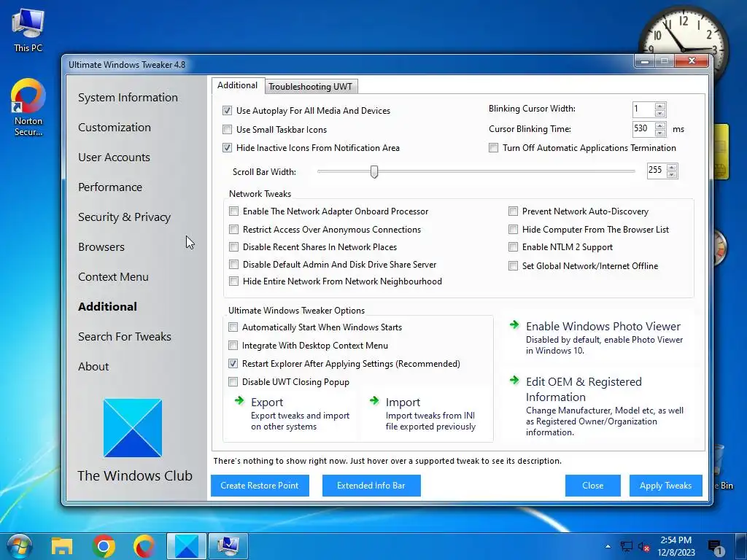Click green arrow beside Edit OEM & Registered Information
The image size is (747, 560).
tap(514, 380)
